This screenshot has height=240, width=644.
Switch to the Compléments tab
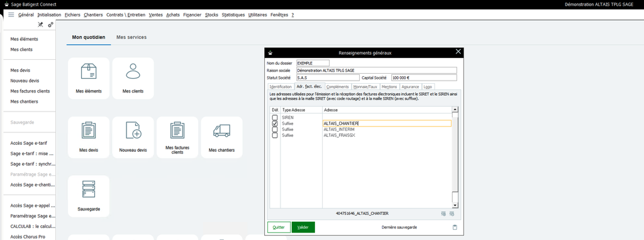338,87
